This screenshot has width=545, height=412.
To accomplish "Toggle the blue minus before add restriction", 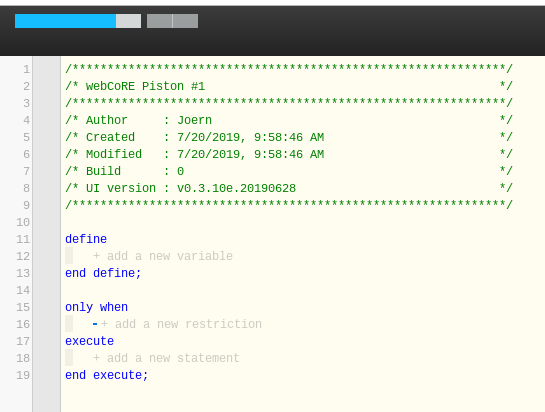I will [95, 324].
